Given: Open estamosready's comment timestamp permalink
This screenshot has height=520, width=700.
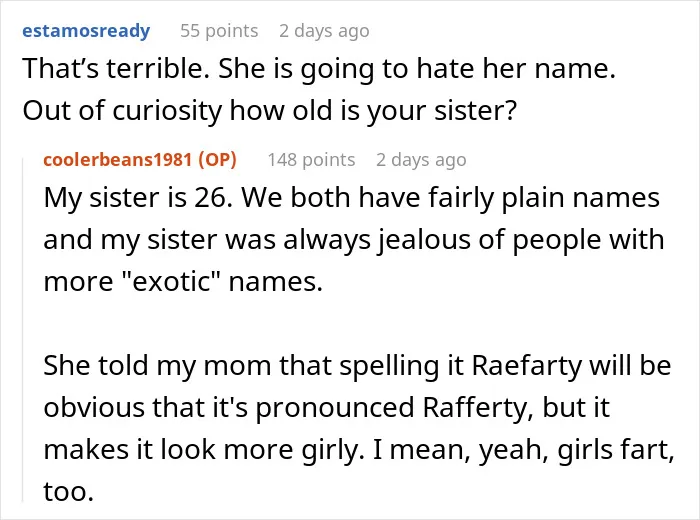Looking at the screenshot, I should point(324,31).
